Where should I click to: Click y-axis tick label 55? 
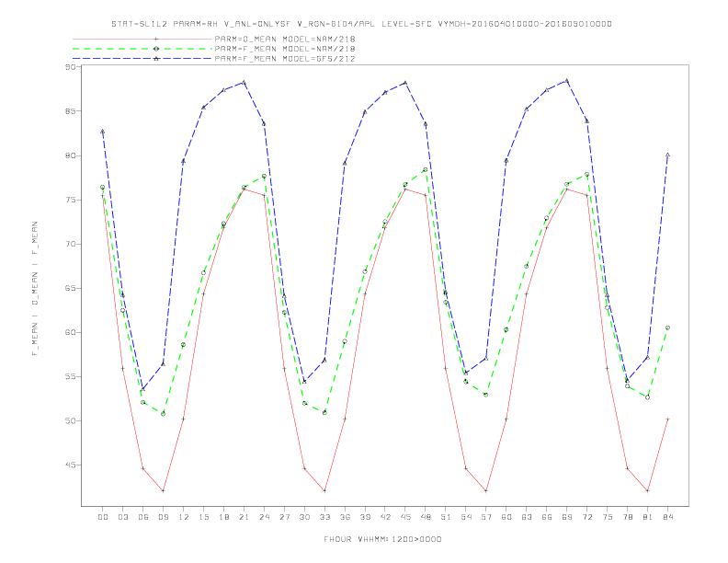click(70, 376)
